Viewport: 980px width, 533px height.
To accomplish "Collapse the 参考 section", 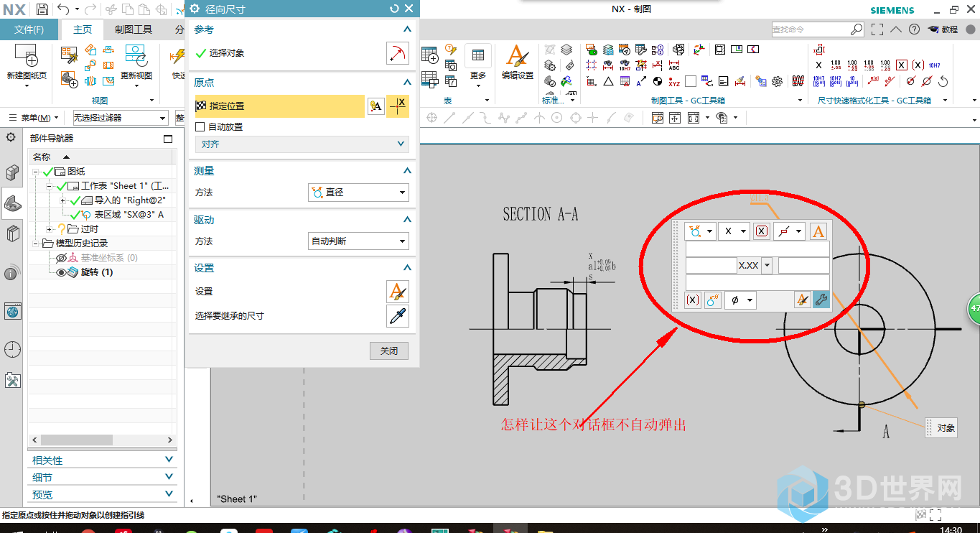I will (407, 29).
